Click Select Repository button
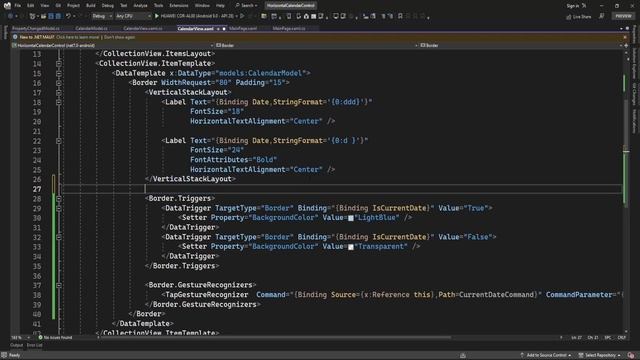 click(600, 355)
